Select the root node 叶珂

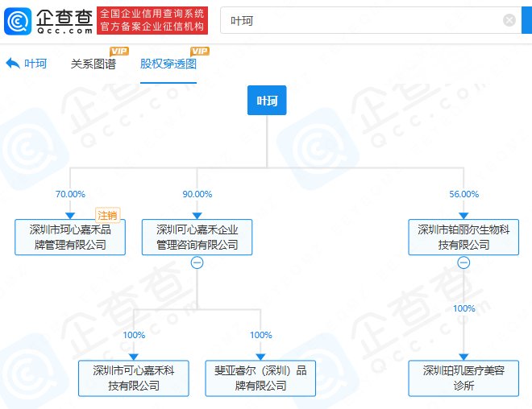[x=267, y=101]
